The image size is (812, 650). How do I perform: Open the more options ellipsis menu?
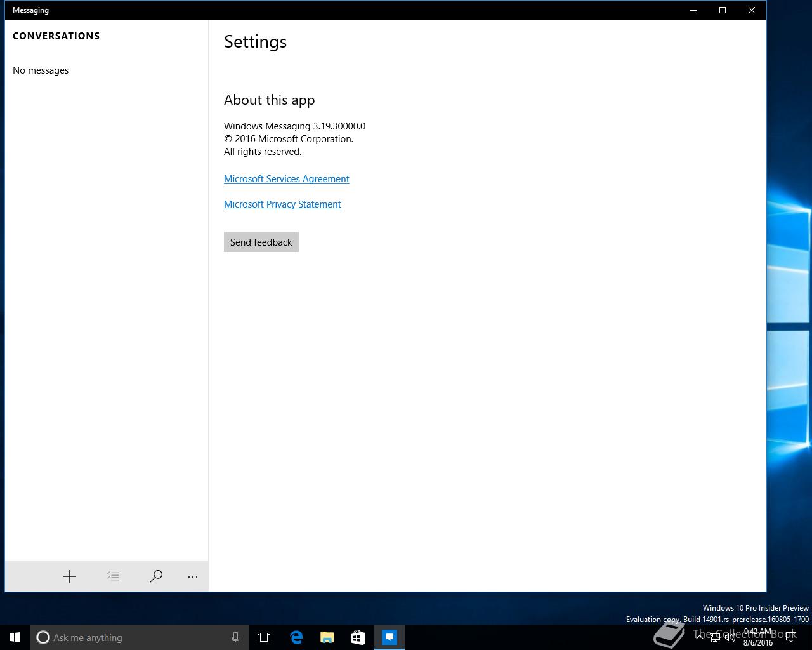(193, 576)
